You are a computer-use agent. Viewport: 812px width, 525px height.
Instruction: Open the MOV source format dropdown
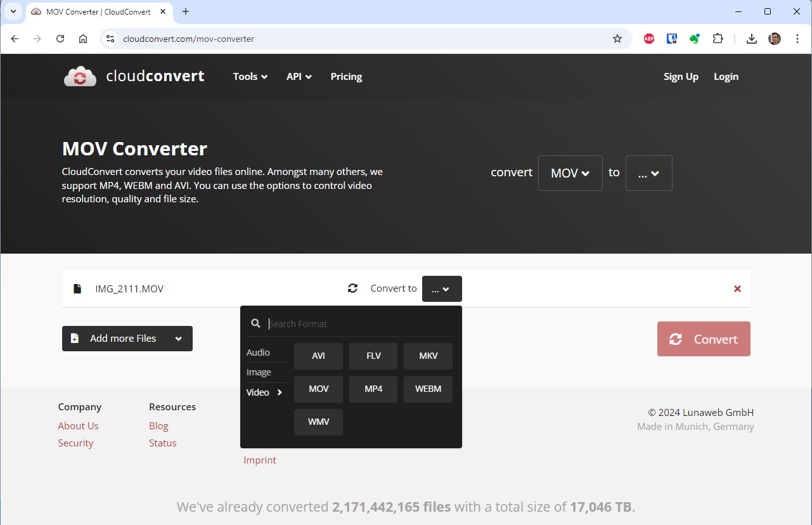(x=570, y=173)
